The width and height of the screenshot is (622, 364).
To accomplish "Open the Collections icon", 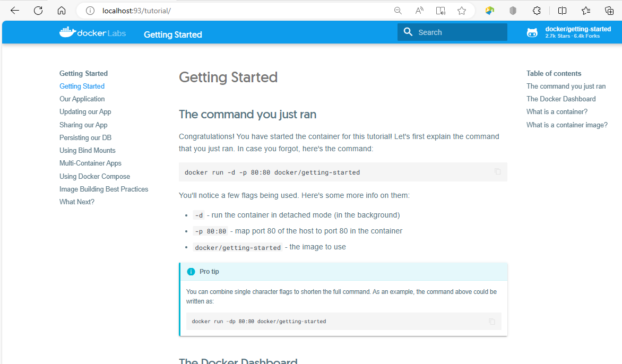I will point(609,11).
